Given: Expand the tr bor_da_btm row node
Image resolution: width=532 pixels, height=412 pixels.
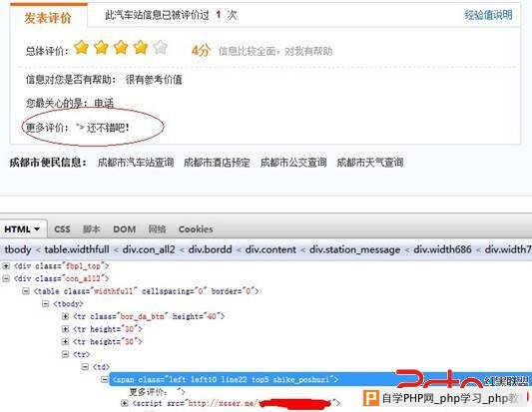Looking at the screenshot, I should point(66,316).
